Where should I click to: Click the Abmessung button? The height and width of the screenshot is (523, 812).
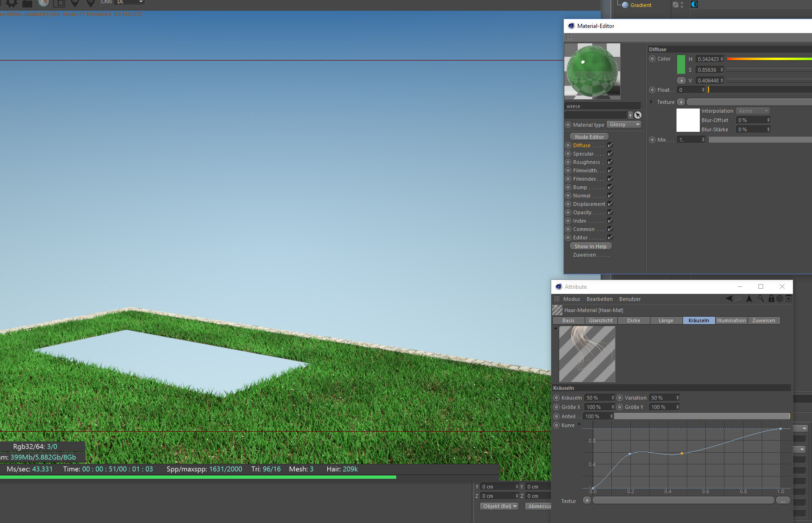pos(538,506)
